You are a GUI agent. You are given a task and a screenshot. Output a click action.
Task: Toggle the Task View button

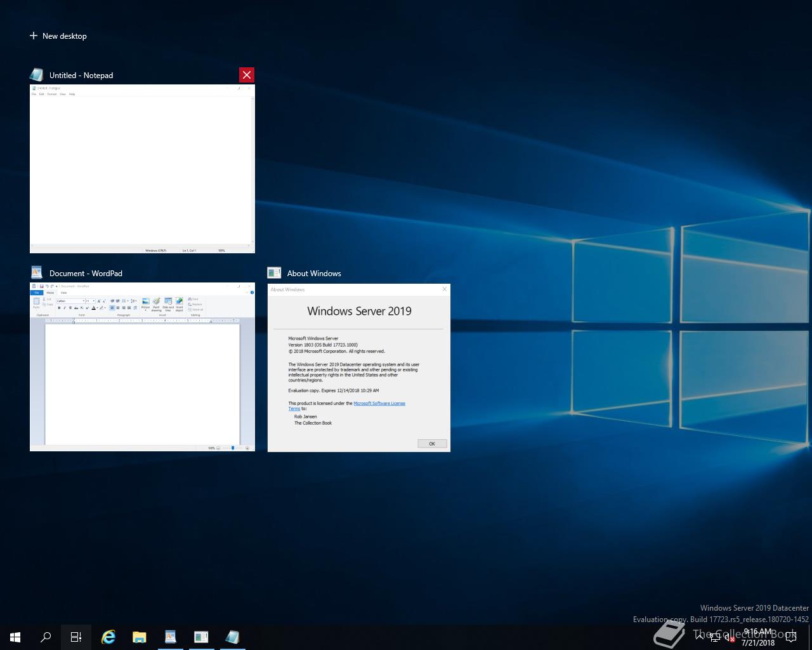(76, 637)
